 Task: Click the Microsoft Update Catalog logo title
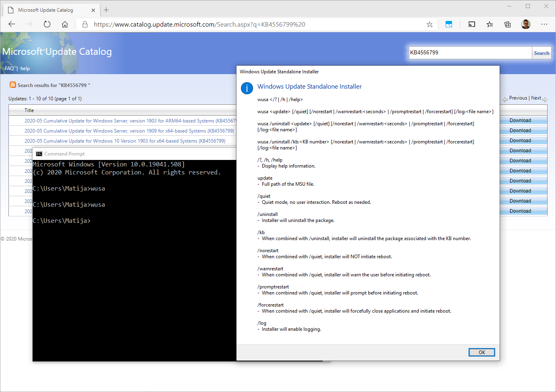coord(57,52)
